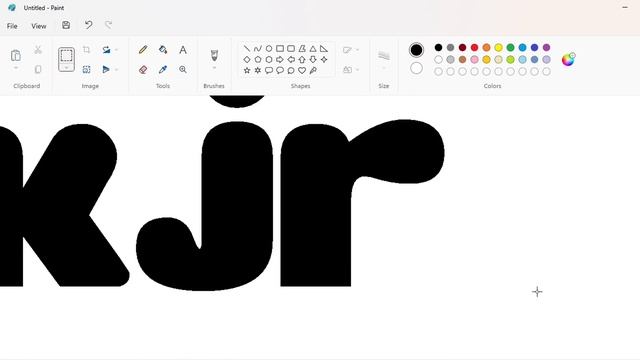Minimize the Paint window
640x360 pixels.
(625, 7)
